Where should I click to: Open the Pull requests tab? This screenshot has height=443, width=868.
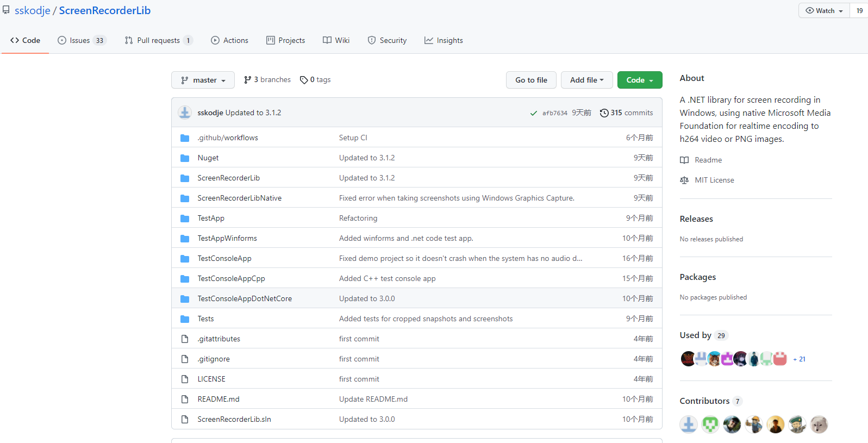[x=159, y=40]
